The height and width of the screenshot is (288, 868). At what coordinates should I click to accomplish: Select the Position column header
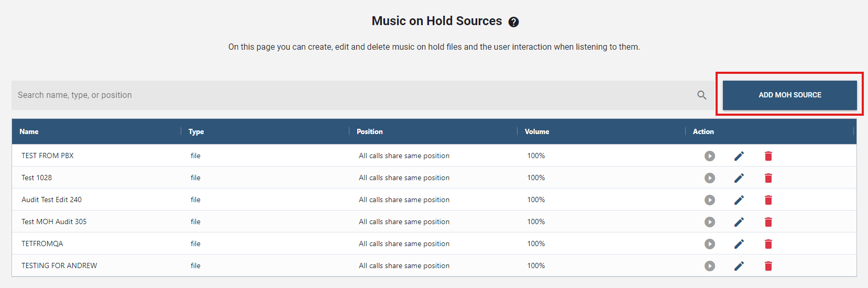(370, 132)
